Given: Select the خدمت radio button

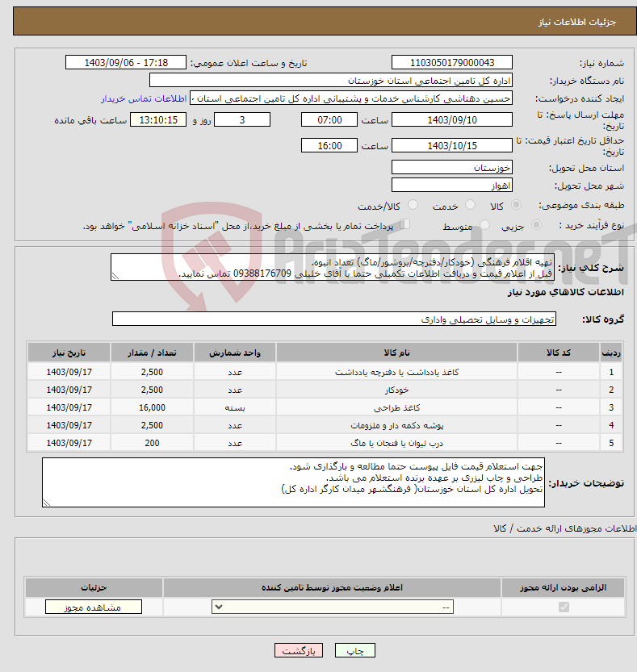Looking at the screenshot, I should tap(470, 205).
